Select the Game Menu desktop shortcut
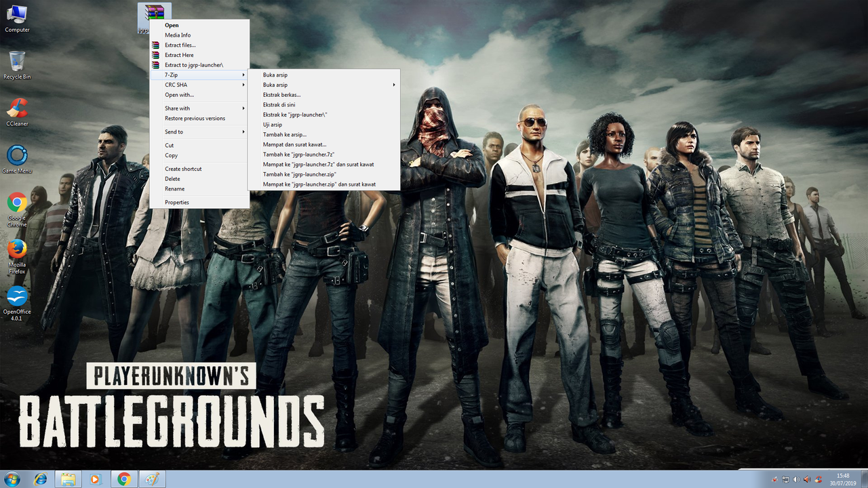 tap(17, 159)
